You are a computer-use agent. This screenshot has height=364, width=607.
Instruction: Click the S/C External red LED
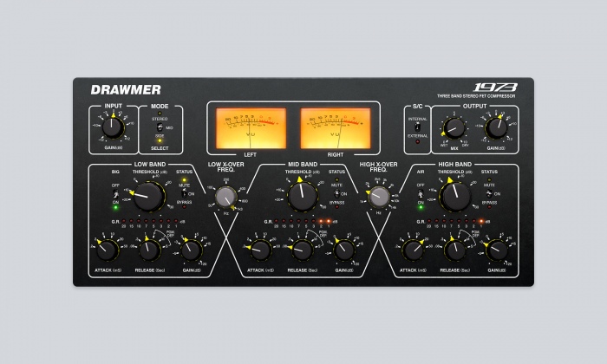coord(417,142)
